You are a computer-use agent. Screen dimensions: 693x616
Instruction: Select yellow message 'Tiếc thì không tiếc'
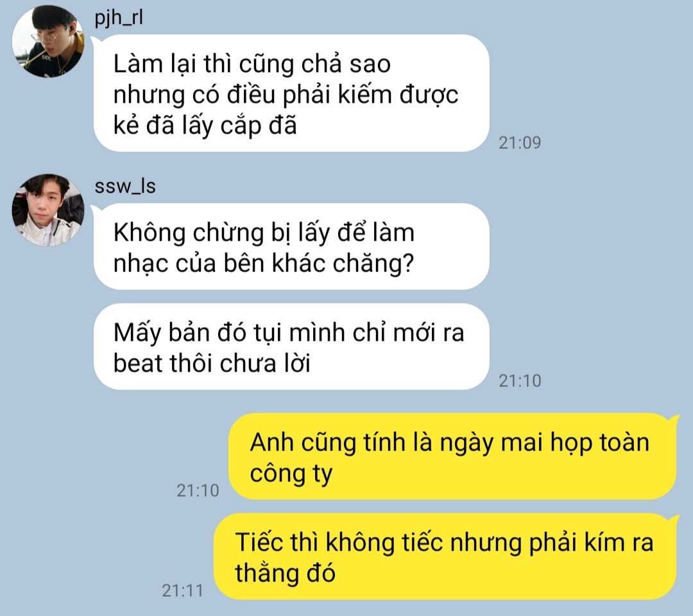pos(447,556)
